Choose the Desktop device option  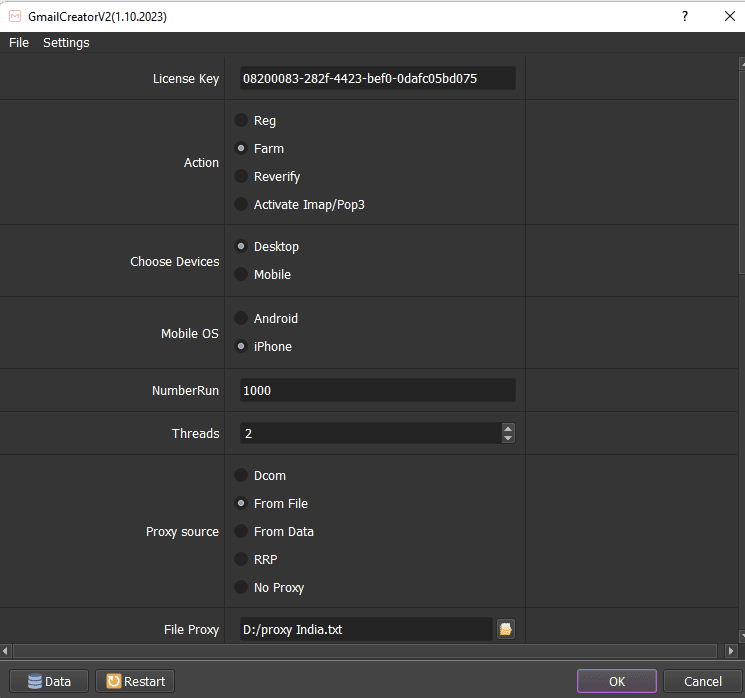[241, 246]
